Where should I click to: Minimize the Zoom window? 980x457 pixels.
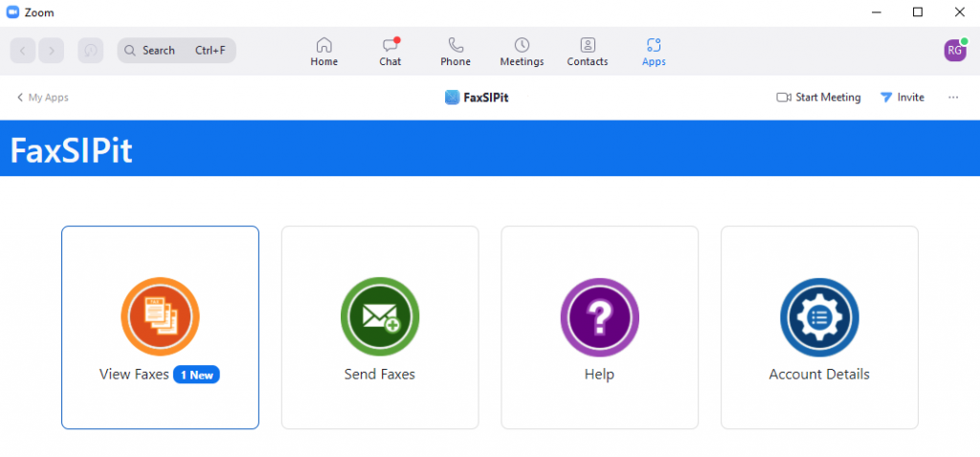coord(876,11)
